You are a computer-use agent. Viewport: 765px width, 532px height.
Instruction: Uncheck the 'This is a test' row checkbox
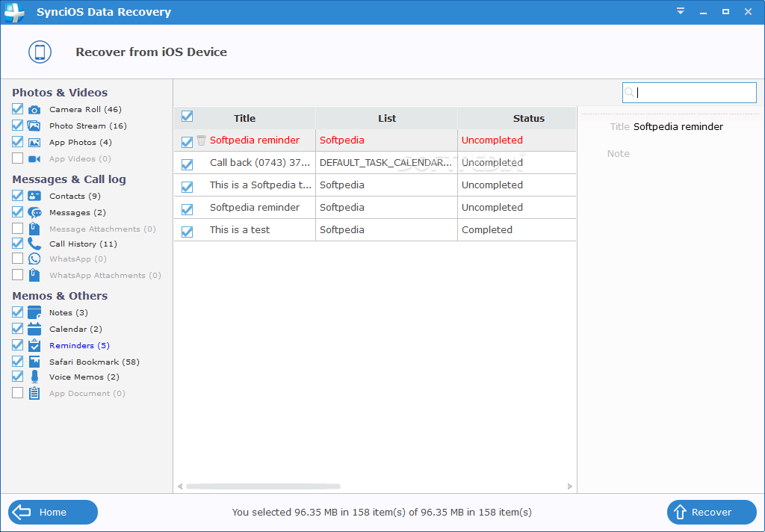(x=187, y=232)
